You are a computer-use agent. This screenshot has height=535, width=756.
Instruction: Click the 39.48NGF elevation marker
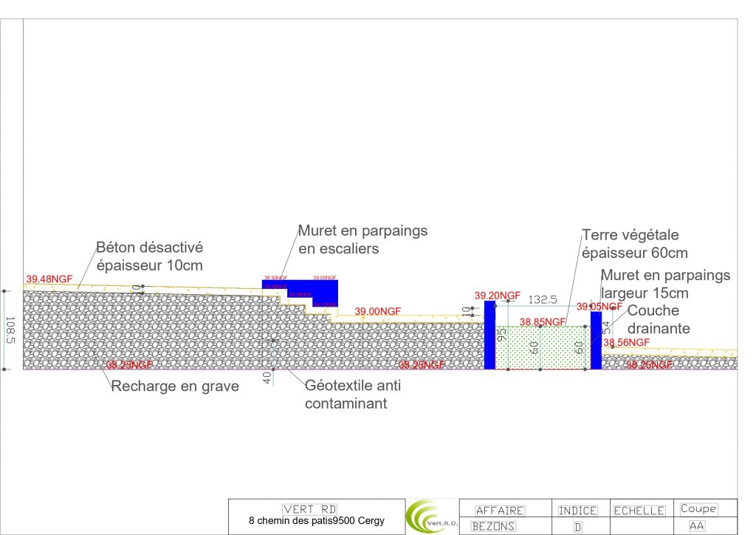49,279
